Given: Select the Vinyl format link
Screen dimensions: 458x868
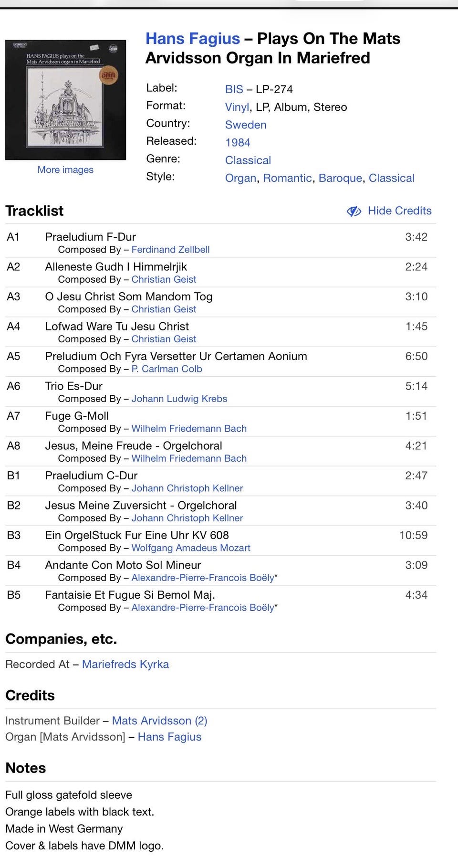Looking at the screenshot, I should tap(237, 107).
